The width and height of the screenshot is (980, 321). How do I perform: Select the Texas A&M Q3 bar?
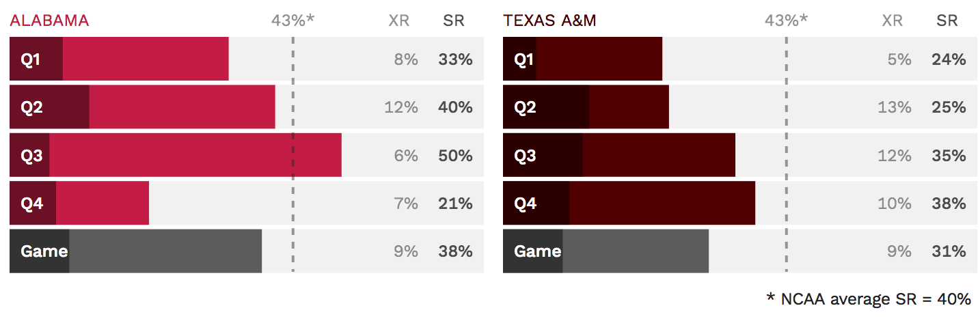pos(619,156)
